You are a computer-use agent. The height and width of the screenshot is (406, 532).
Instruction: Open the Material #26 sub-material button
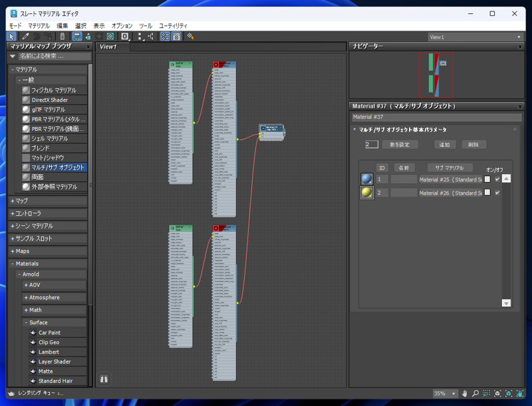point(451,193)
